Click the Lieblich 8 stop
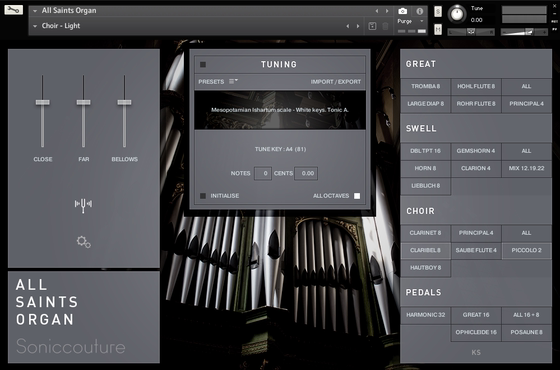This screenshot has width=560, height=370. 425,186
